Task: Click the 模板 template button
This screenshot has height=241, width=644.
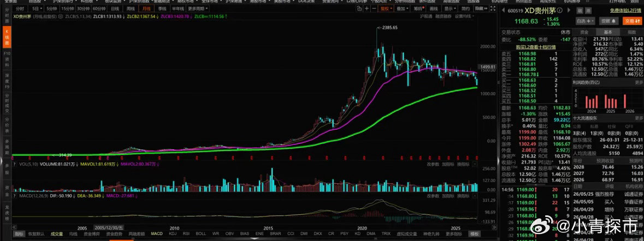Action: coord(475,234)
